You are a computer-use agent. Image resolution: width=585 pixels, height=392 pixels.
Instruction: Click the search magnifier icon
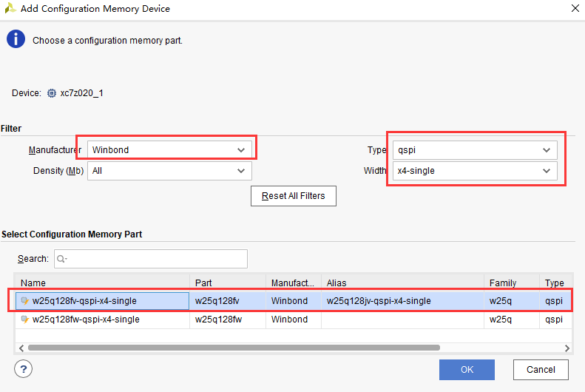pos(62,259)
